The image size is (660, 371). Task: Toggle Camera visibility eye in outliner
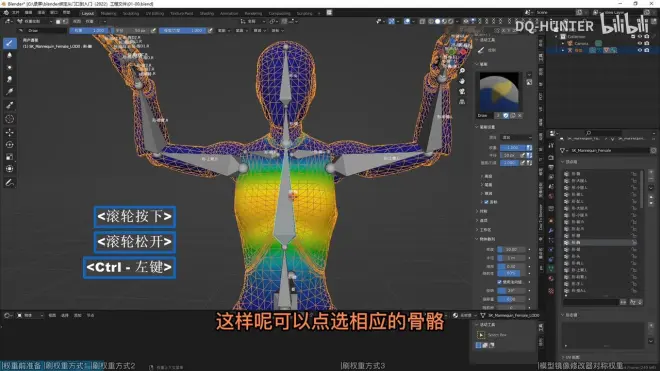point(640,43)
